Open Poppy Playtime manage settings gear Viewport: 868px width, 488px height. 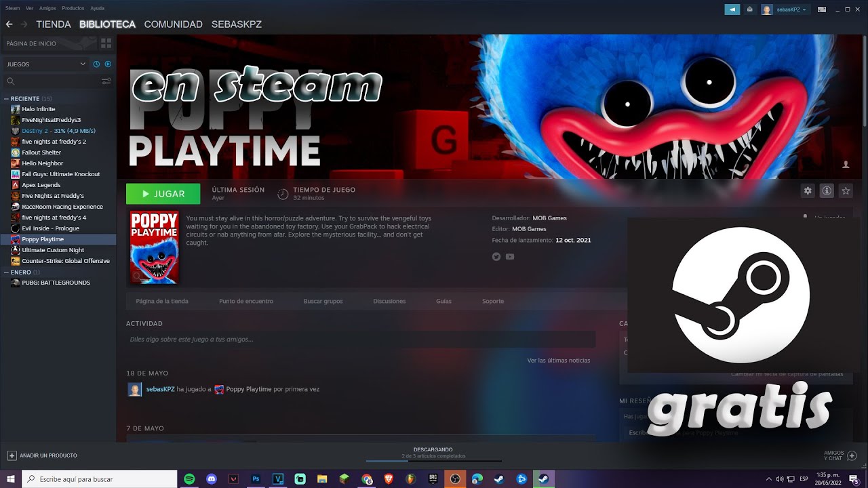(x=808, y=191)
